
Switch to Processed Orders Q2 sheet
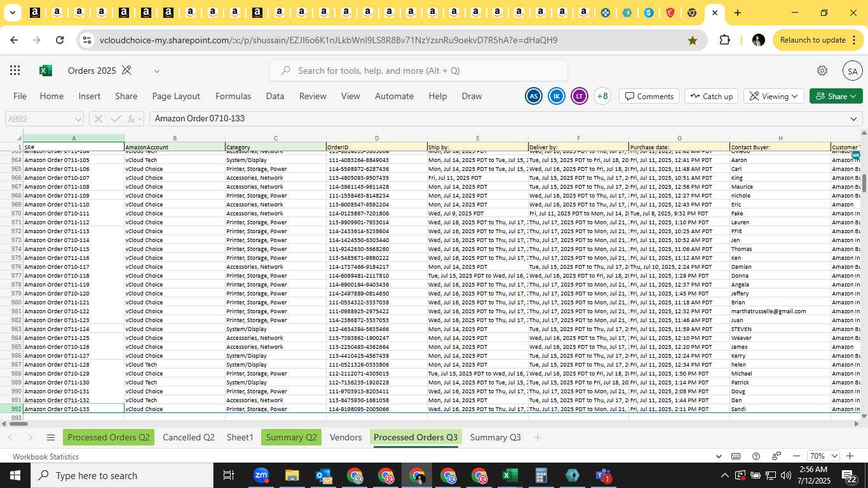[109, 437]
